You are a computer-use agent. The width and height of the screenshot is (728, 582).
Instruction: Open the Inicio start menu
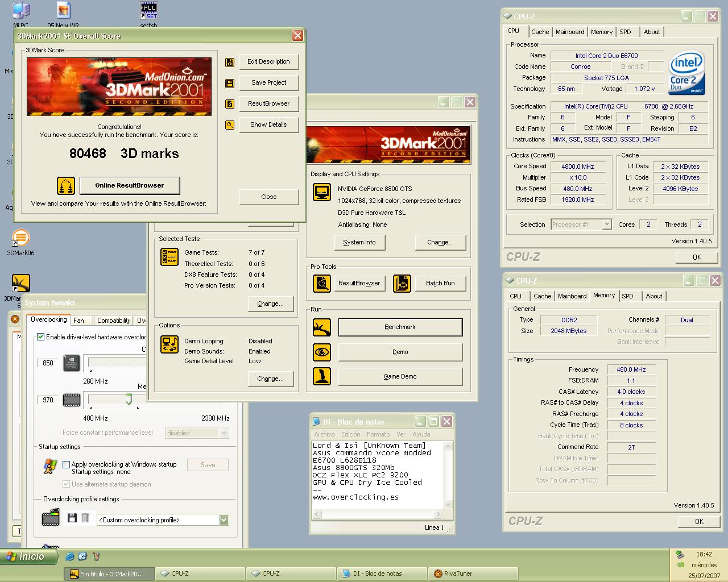(x=30, y=557)
